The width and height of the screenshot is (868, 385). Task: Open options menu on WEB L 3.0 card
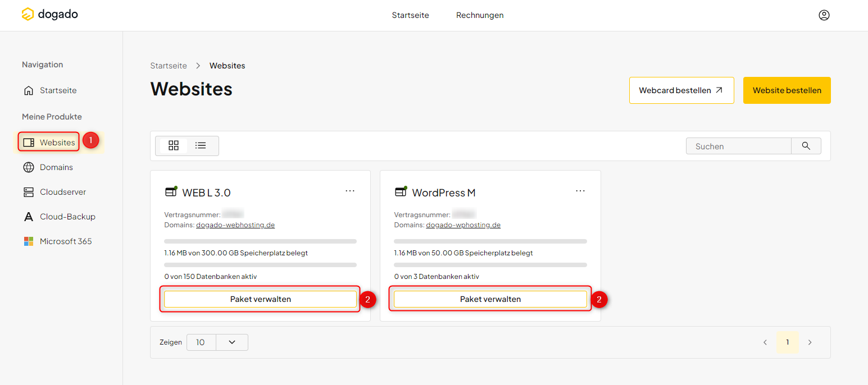tap(350, 191)
